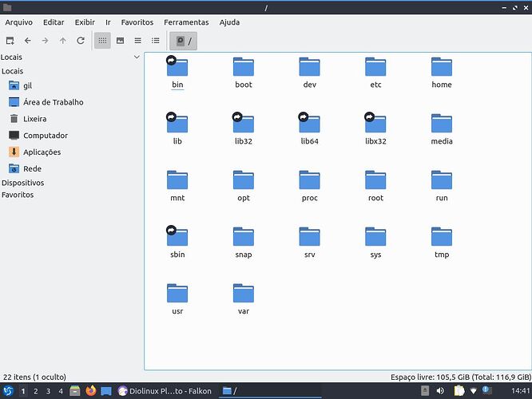
Task: Switch to virtual desktop 4
Action: (x=61, y=391)
